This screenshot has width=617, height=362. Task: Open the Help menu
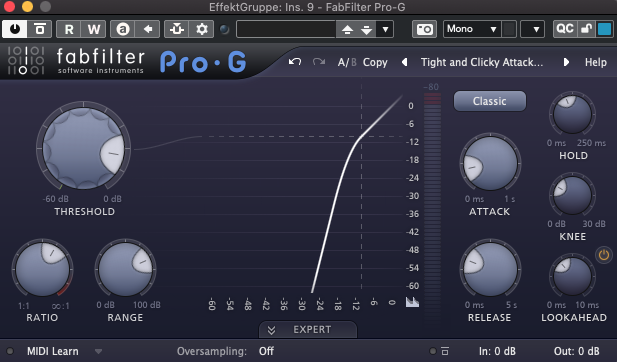[595, 62]
